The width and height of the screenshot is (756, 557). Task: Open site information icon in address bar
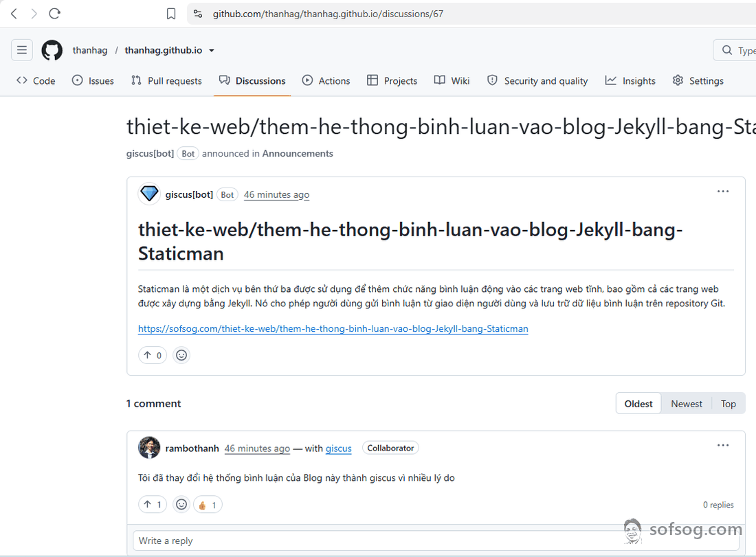point(198,14)
